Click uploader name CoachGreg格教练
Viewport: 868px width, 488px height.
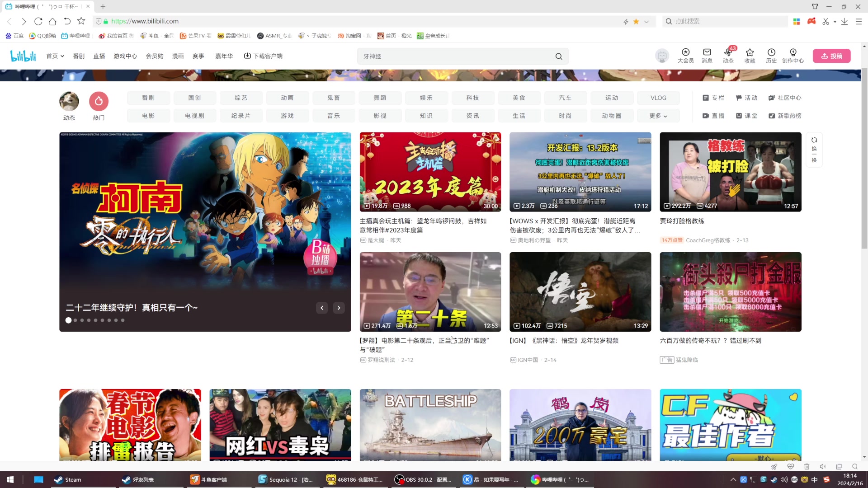coord(708,240)
